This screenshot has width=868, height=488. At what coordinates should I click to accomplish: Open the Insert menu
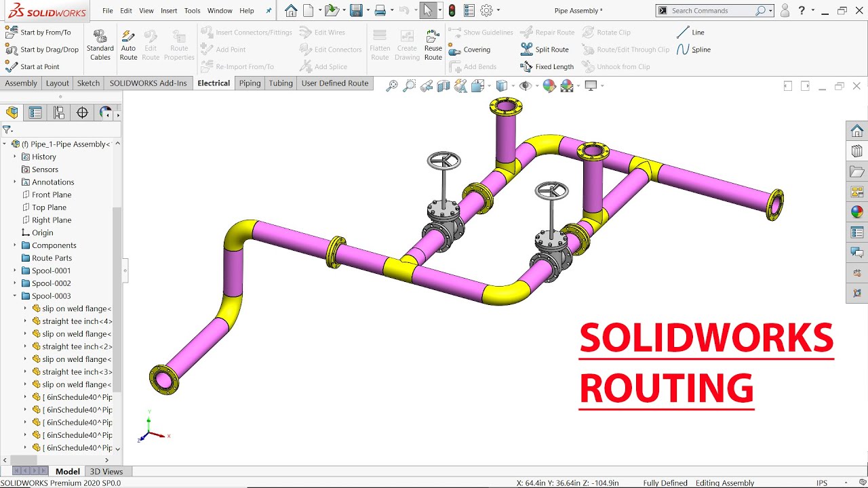[x=169, y=11]
